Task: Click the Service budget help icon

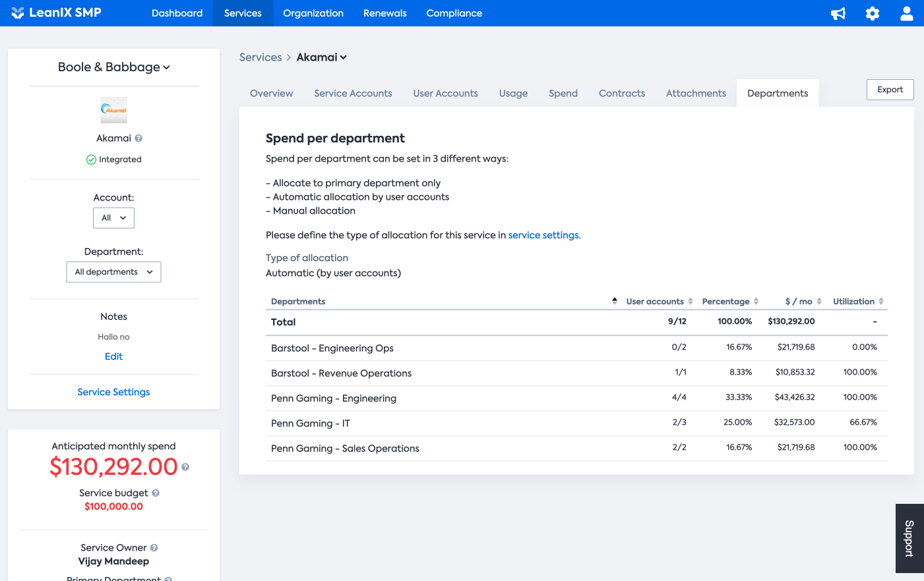Action: 156,493
